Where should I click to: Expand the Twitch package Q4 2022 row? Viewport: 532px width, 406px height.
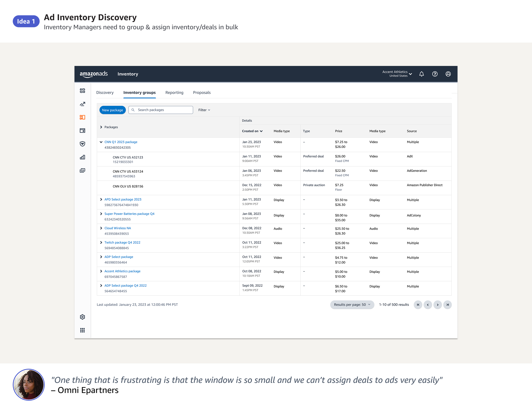101,242
